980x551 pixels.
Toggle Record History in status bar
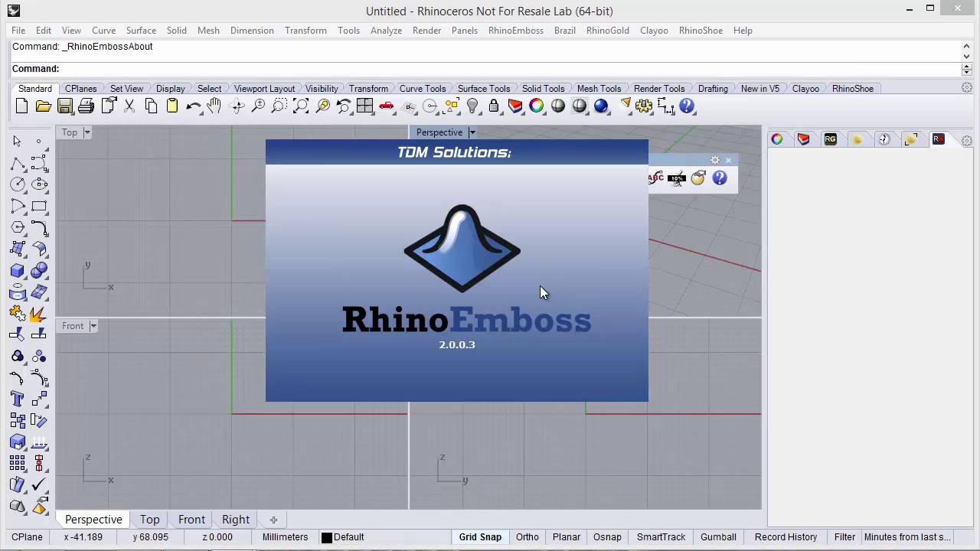786,537
